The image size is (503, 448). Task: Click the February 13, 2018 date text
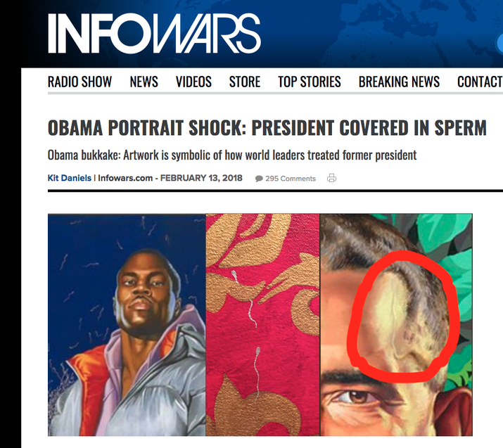tap(201, 178)
